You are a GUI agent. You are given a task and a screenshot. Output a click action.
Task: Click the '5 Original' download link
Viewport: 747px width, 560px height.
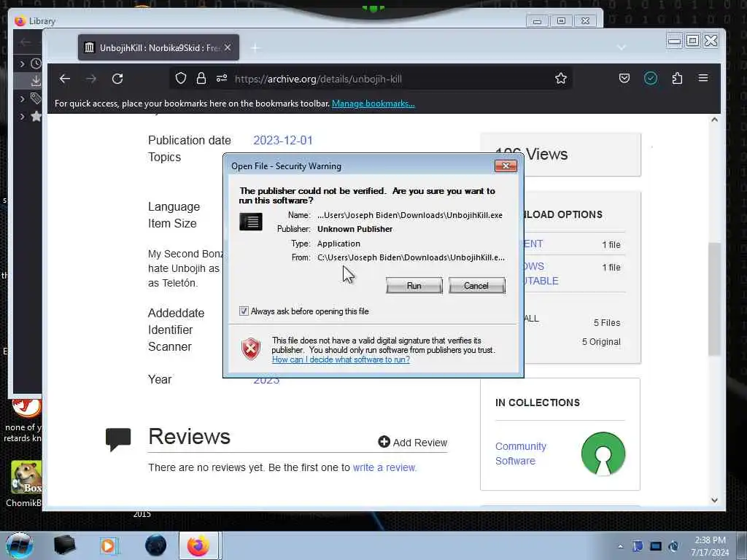pyautogui.click(x=601, y=342)
